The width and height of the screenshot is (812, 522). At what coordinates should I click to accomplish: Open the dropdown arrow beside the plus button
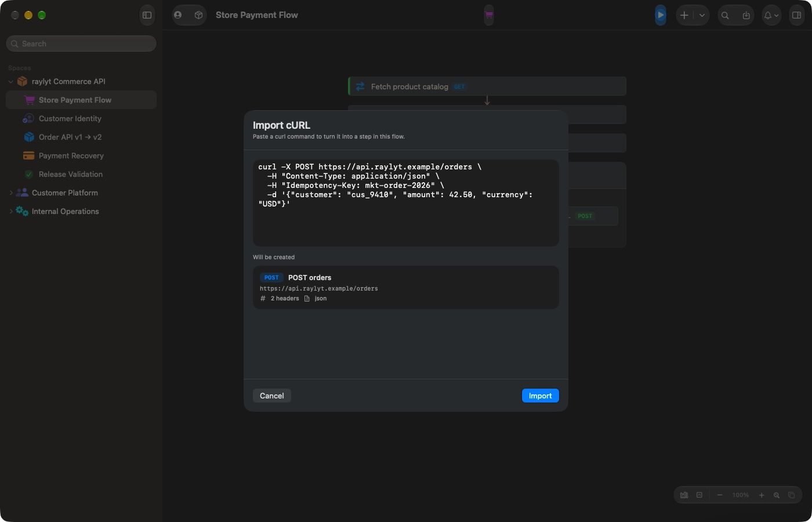click(x=702, y=15)
